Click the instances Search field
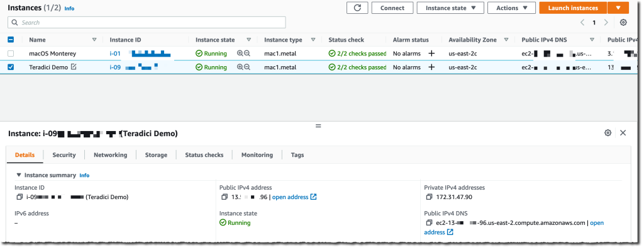644x247 pixels. tap(147, 22)
